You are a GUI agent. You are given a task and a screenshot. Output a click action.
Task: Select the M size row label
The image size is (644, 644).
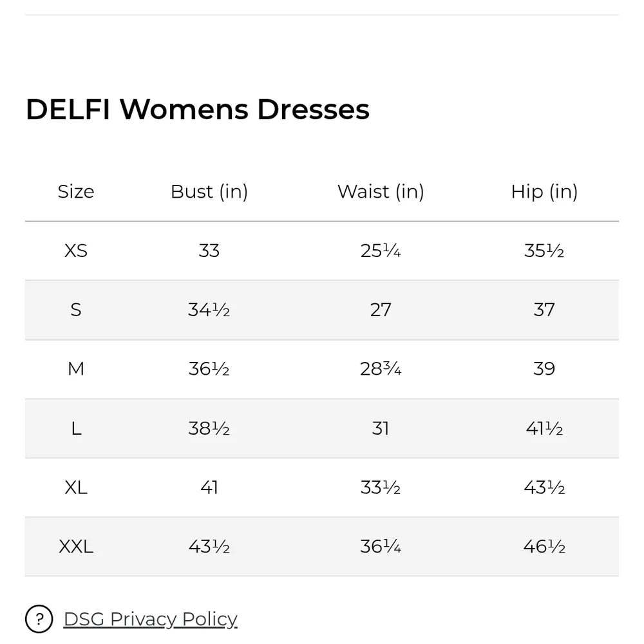pos(76,368)
